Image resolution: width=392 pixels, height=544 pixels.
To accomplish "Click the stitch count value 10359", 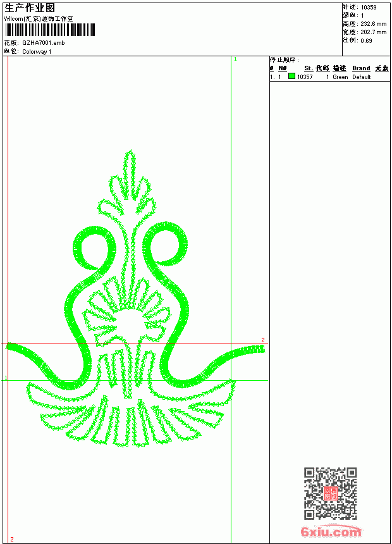I will (369, 8).
